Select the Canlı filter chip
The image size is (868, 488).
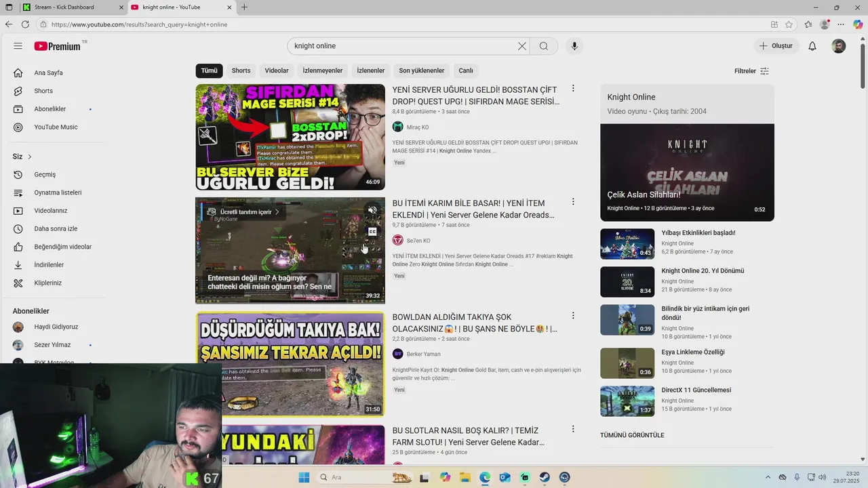tap(466, 70)
